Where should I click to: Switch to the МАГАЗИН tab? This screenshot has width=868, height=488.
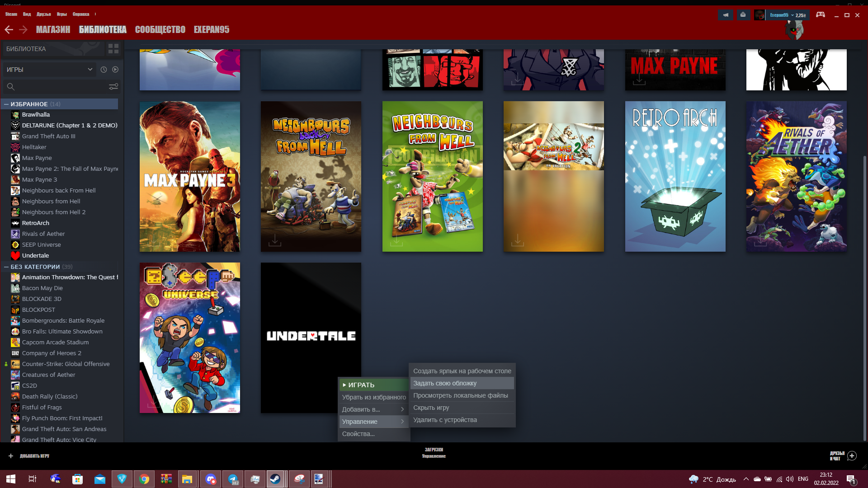[x=53, y=30]
